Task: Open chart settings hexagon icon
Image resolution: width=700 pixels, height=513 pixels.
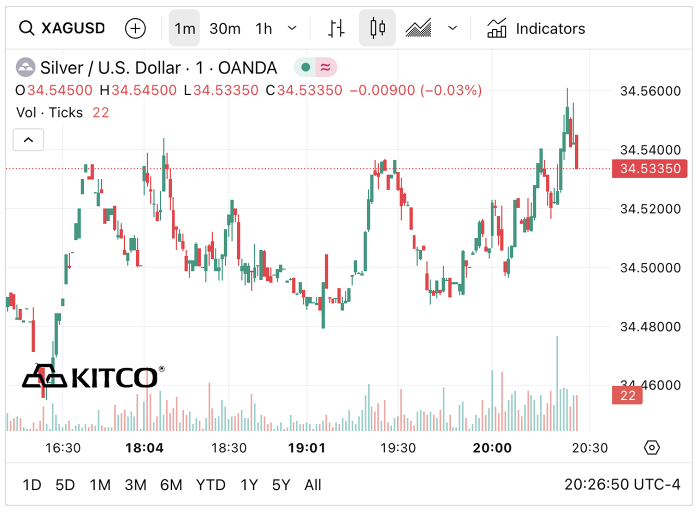Action: pyautogui.click(x=652, y=447)
